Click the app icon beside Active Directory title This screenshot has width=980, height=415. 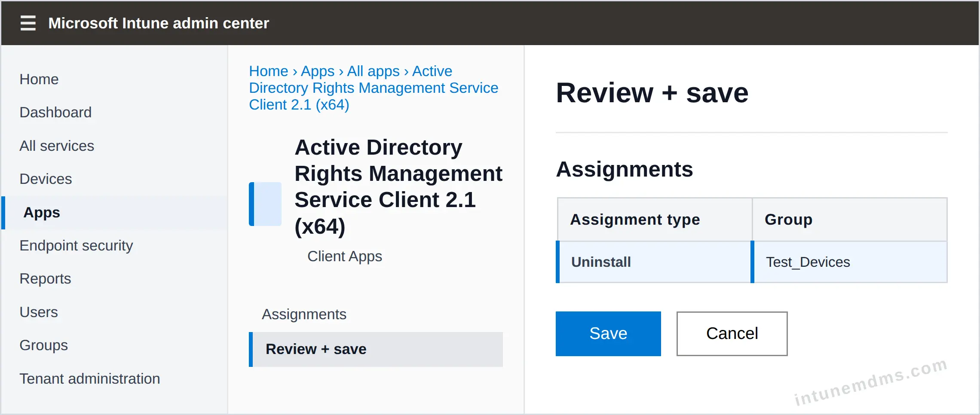click(x=265, y=204)
